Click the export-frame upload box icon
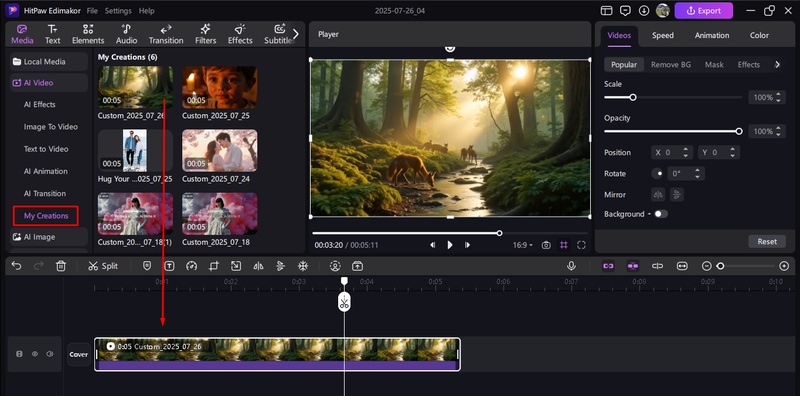The height and width of the screenshot is (396, 800). click(x=357, y=266)
